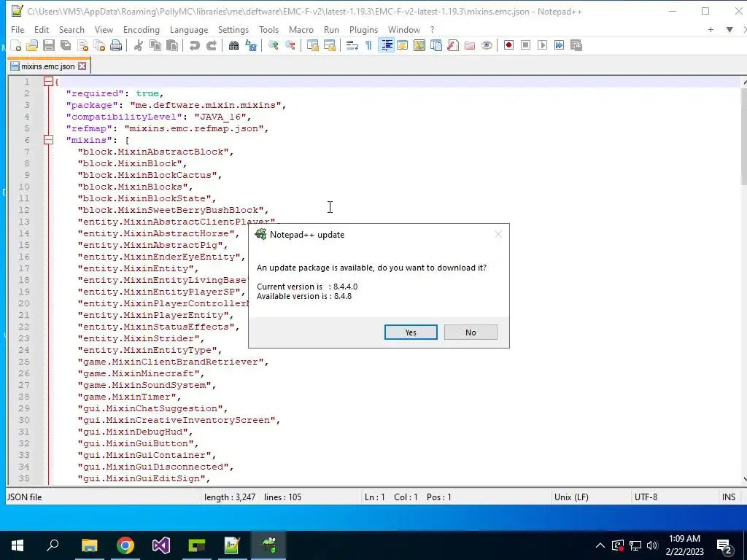Click Run Macro Multiple Times icon
747x560 pixels.
click(560, 45)
